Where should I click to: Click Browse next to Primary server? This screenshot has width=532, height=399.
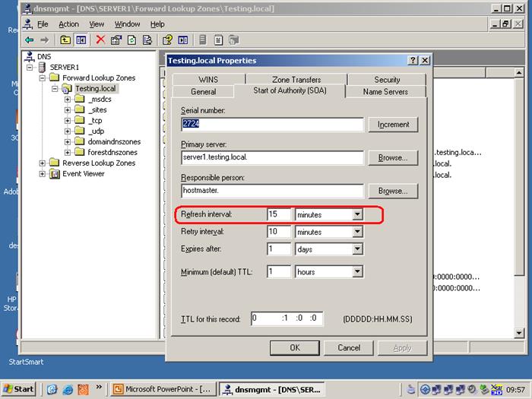(x=393, y=158)
